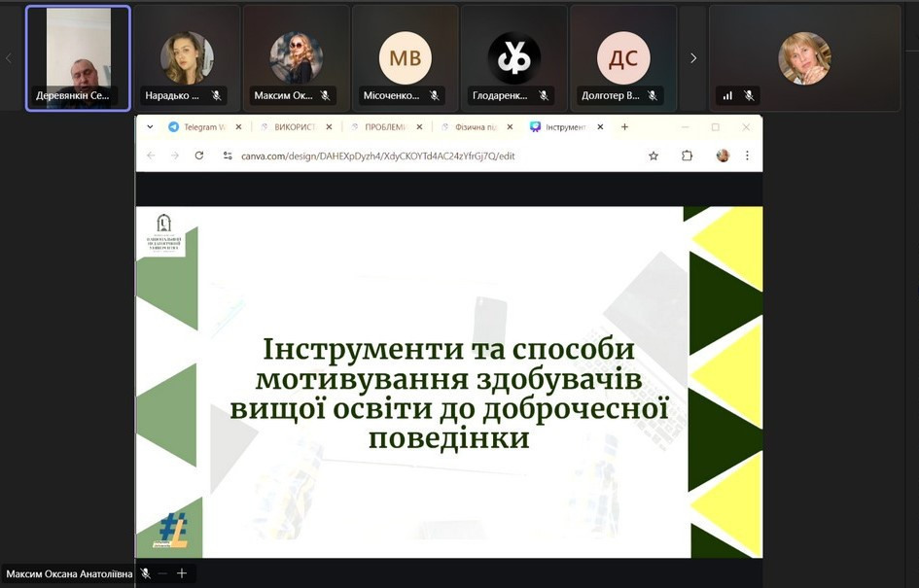Screen dimensions: 919x588
Task: Open Chrome profile avatar
Action: [723, 156]
